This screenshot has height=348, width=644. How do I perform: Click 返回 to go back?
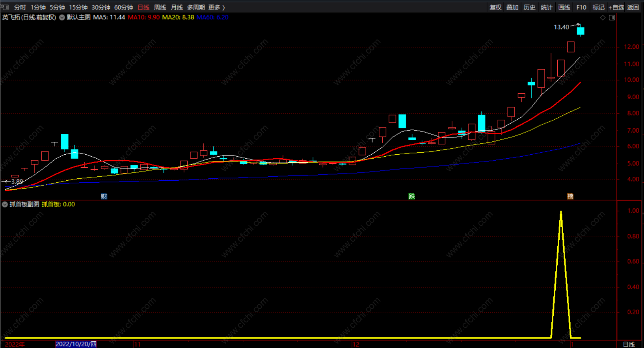coord(633,7)
